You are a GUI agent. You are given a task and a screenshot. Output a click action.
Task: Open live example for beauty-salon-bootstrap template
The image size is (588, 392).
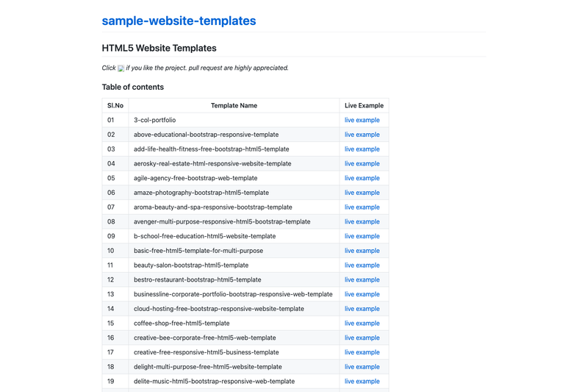(x=362, y=266)
